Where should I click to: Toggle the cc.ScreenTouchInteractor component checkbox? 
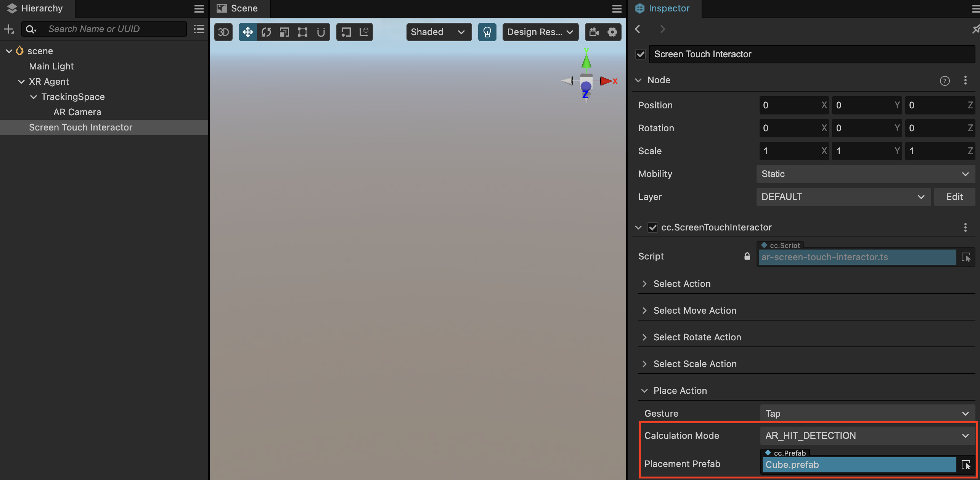click(x=652, y=227)
